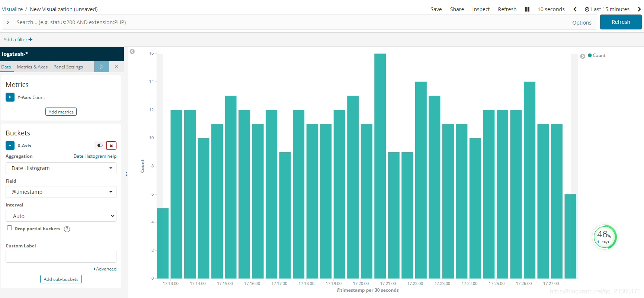The height and width of the screenshot is (298, 644).
Task: Open the Field @timestamp dropdown
Action: pos(61,192)
